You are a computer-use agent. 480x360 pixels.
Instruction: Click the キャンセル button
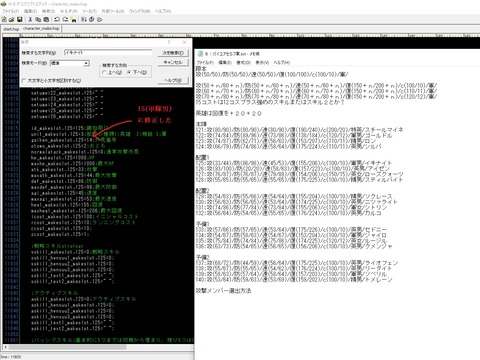pyautogui.click(x=173, y=62)
